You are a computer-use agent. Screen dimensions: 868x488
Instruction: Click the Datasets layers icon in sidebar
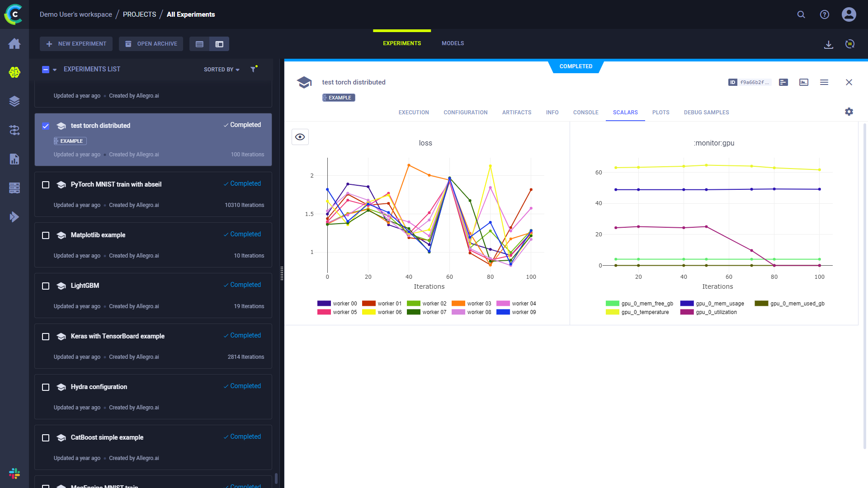click(14, 101)
